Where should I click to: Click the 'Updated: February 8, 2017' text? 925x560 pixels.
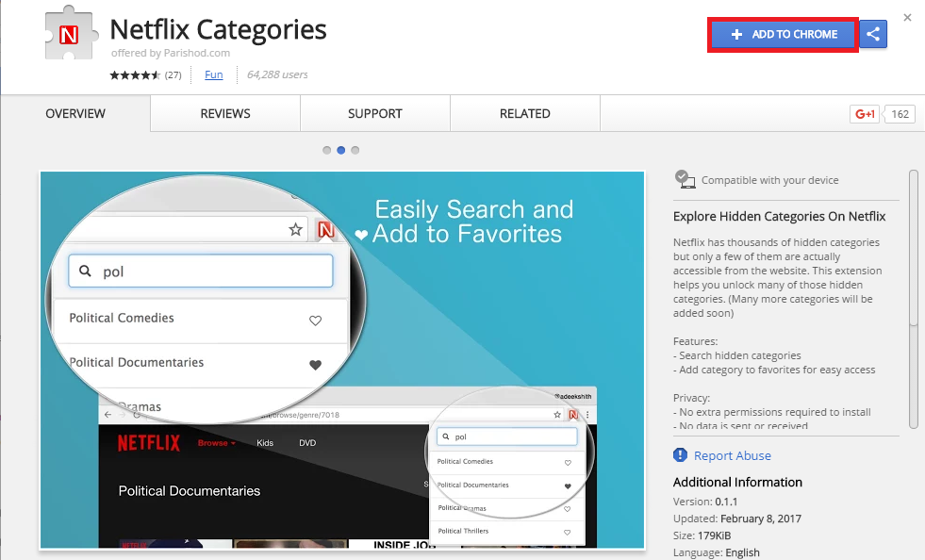[736, 519]
